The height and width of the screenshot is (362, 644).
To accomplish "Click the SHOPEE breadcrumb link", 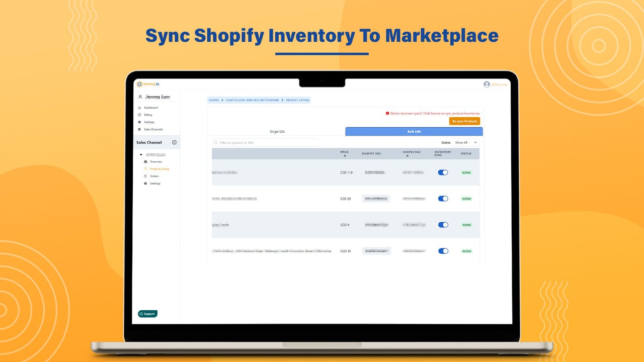I will coord(214,100).
